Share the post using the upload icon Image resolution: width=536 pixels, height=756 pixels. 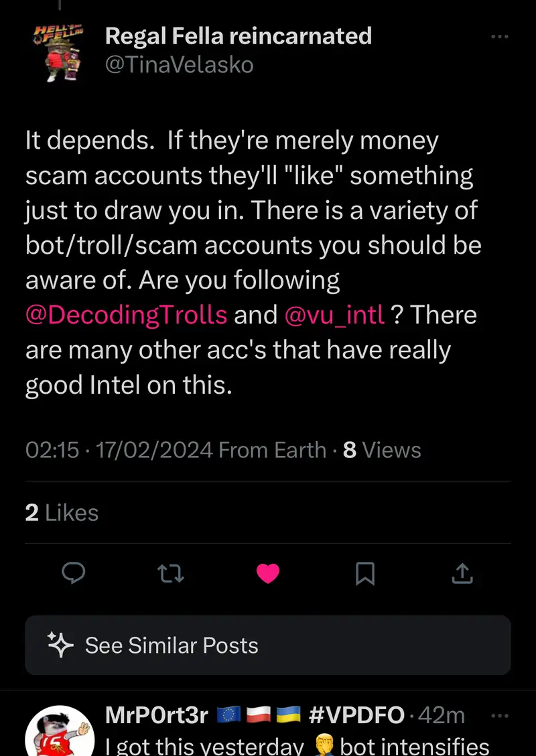click(462, 573)
